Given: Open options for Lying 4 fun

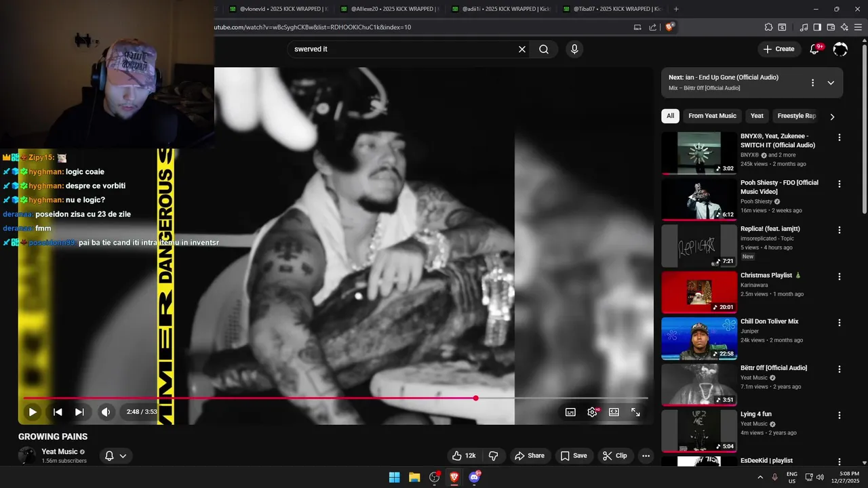Looking at the screenshot, I should pos(840,415).
